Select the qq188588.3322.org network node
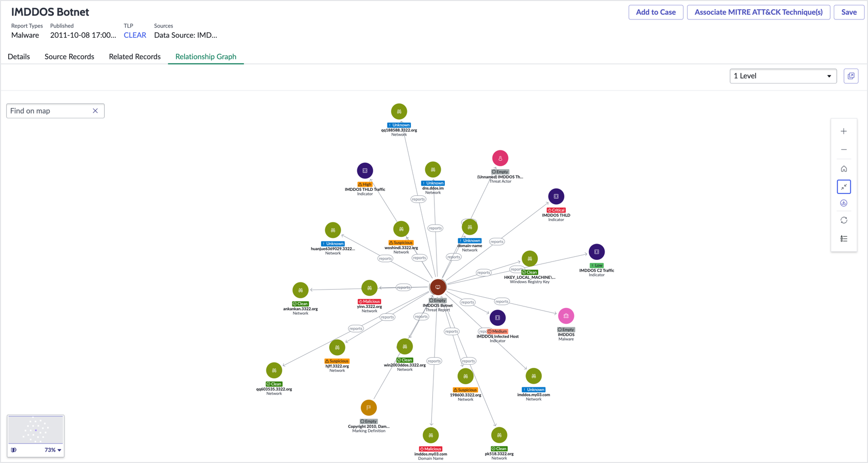 (x=399, y=112)
